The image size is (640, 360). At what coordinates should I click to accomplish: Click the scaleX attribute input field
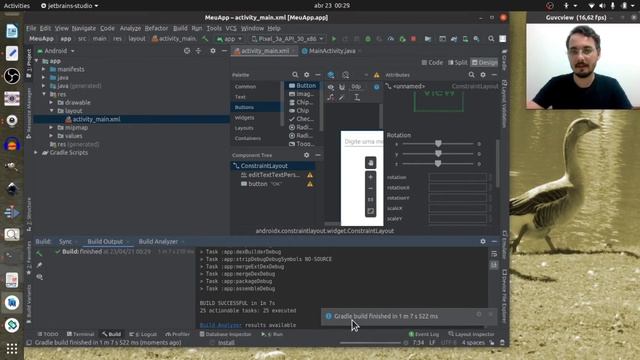point(458,208)
